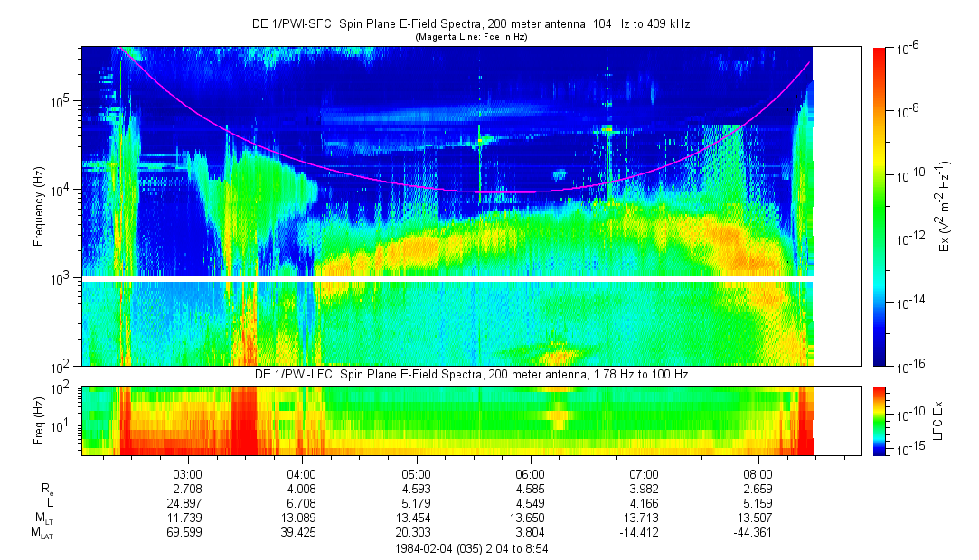Select the LFC Ex color bar

(880, 420)
